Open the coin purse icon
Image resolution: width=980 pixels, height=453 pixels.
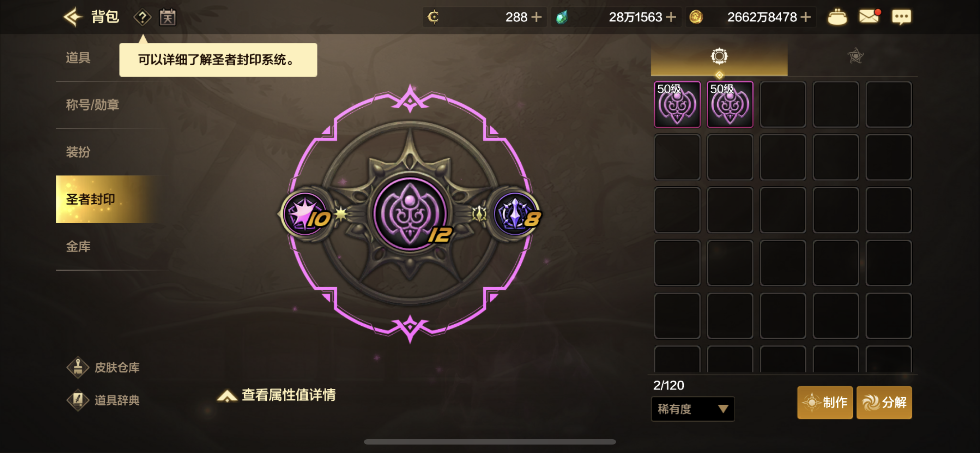tap(837, 17)
